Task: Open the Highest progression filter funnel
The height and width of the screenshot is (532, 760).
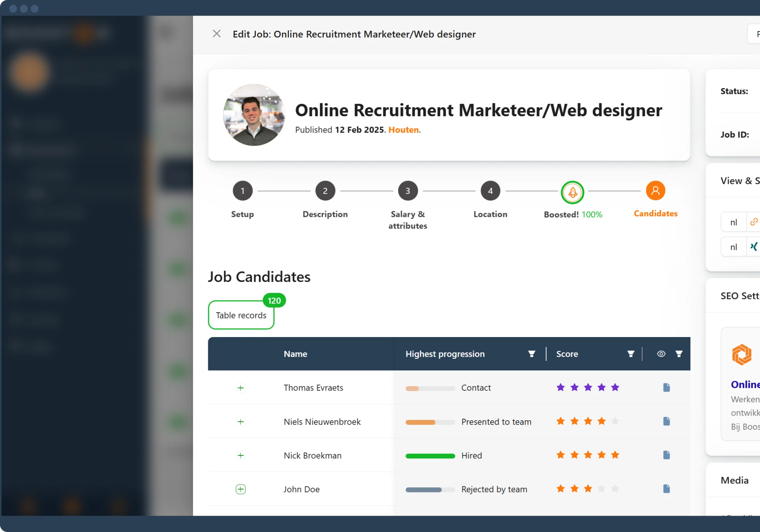Action: click(532, 353)
